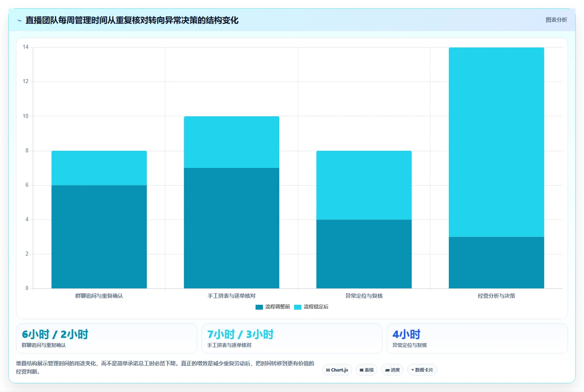Click the dark 群聊追问与重复确认 bar segment
The width and height of the screenshot is (584, 392).
point(99,237)
